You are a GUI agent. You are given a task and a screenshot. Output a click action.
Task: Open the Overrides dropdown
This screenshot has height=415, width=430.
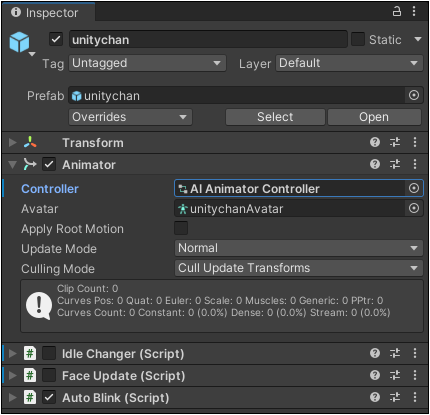[130, 117]
